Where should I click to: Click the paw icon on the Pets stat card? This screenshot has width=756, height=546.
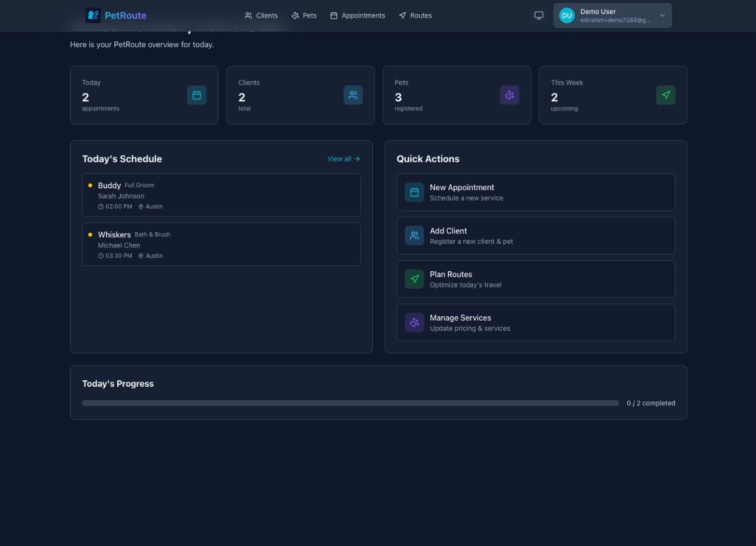click(x=509, y=94)
